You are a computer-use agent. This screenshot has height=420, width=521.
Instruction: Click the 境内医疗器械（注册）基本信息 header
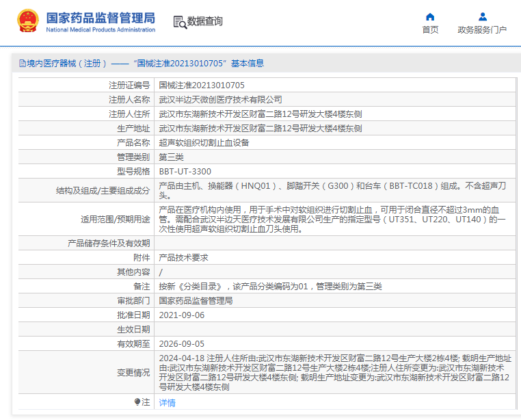coord(142,63)
